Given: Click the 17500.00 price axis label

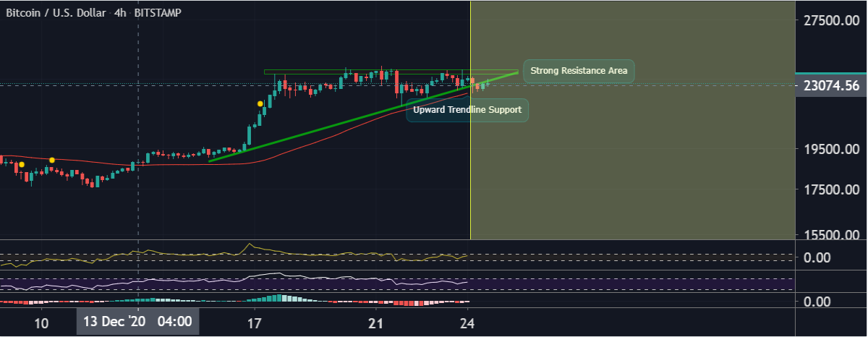Looking at the screenshot, I should click(833, 190).
